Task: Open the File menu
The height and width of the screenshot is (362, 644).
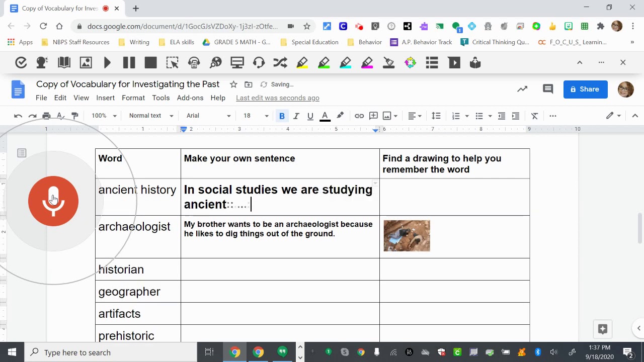Action: 41,98
